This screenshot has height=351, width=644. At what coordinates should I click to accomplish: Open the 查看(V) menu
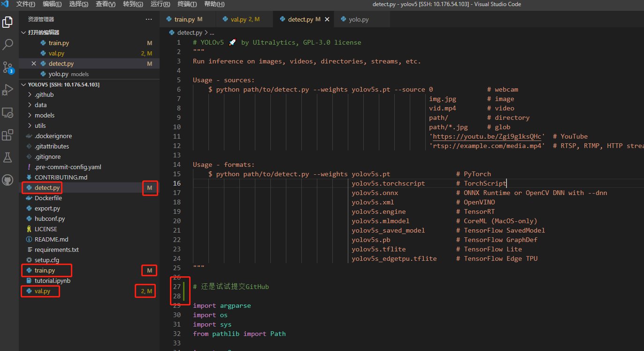coord(106,4)
